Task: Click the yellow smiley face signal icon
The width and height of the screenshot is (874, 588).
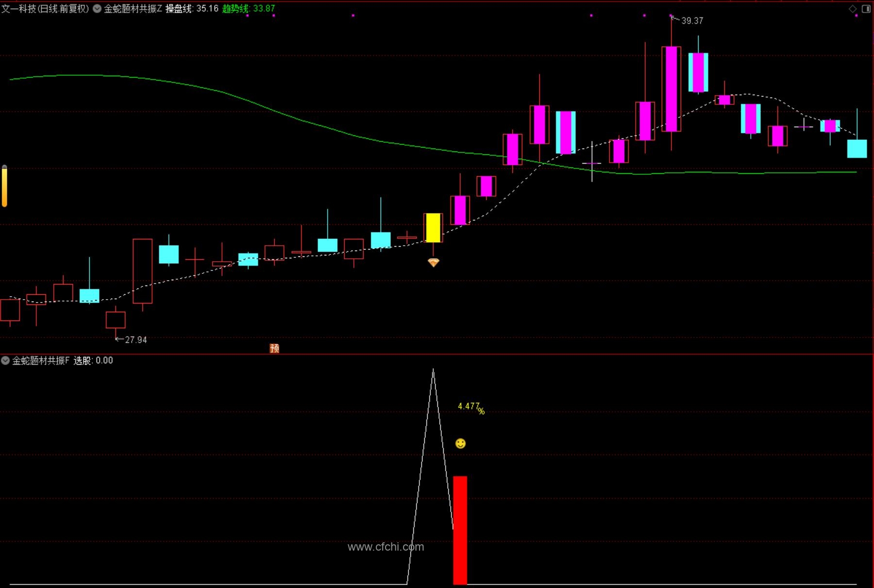Action: point(460,443)
